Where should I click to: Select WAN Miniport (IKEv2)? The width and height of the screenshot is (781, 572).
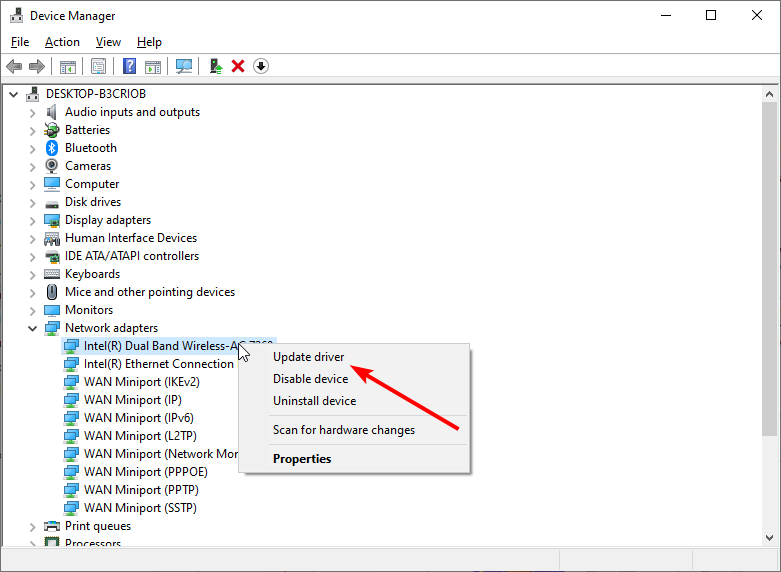click(141, 382)
